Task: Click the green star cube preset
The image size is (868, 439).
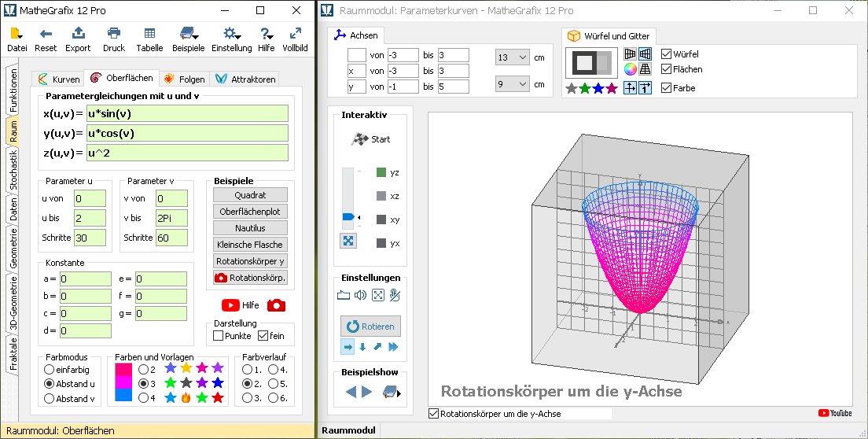Action: [585, 89]
